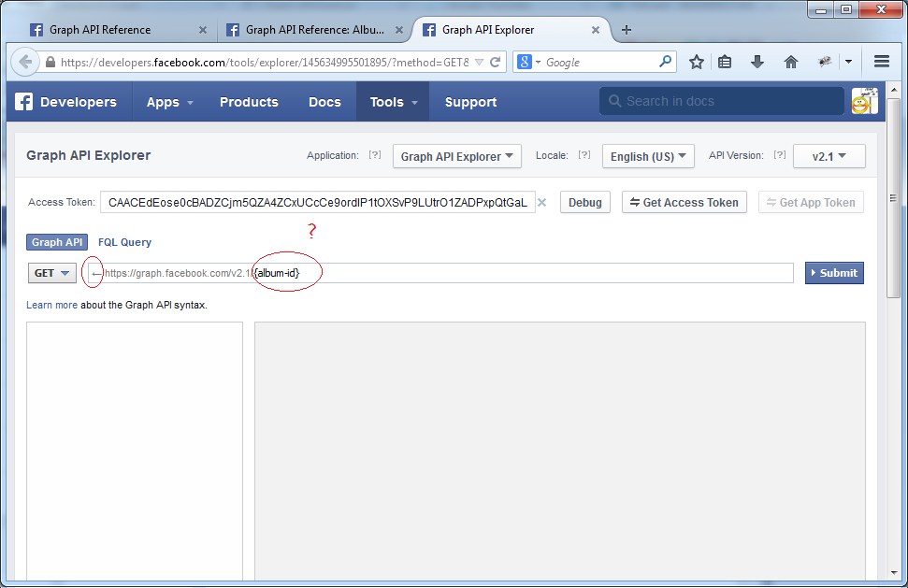Click the back arrow in query field
908x588 pixels.
[96, 273]
